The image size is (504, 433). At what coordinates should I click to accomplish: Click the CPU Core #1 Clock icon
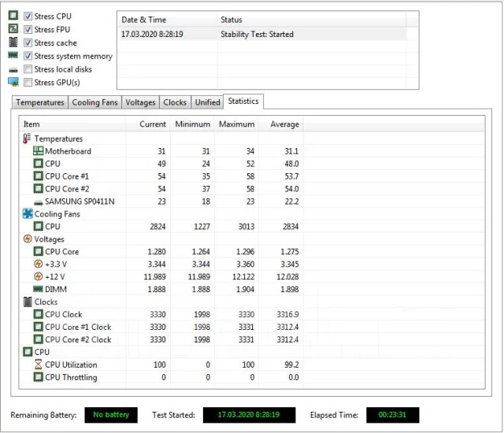click(x=39, y=327)
